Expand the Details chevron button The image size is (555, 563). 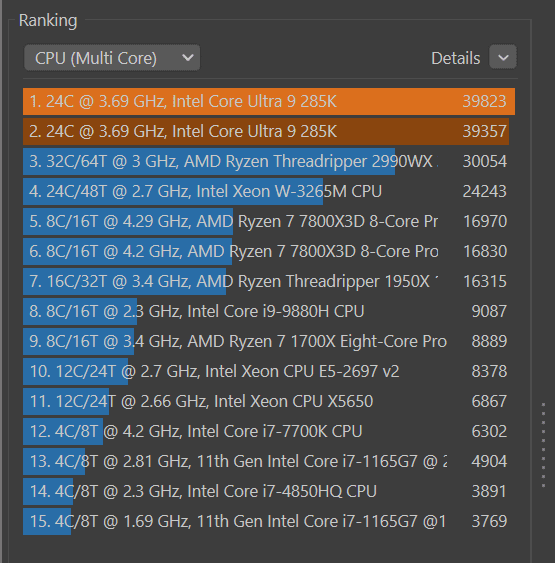(503, 57)
